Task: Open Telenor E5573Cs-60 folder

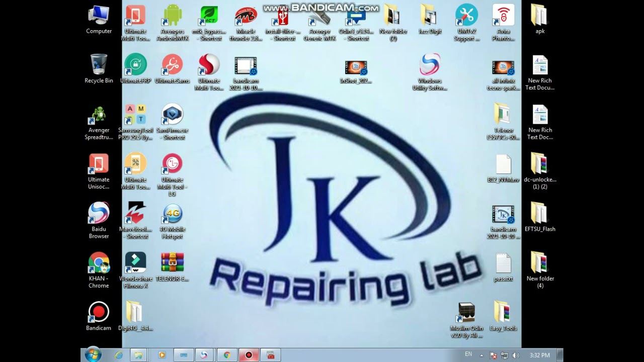Action: (503, 122)
